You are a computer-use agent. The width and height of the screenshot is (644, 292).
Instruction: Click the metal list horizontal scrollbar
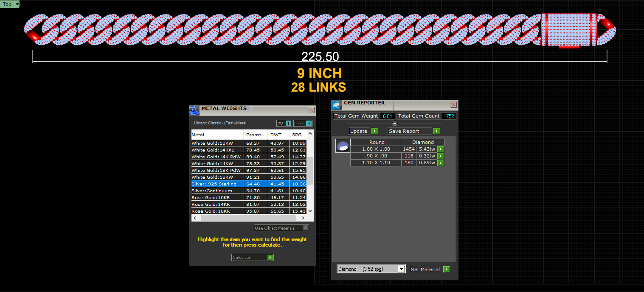[249, 218]
